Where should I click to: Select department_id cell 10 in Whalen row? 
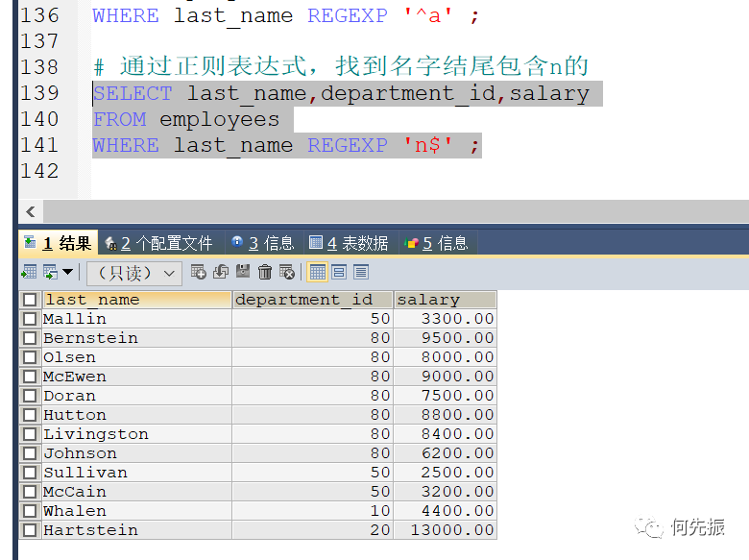point(312,511)
